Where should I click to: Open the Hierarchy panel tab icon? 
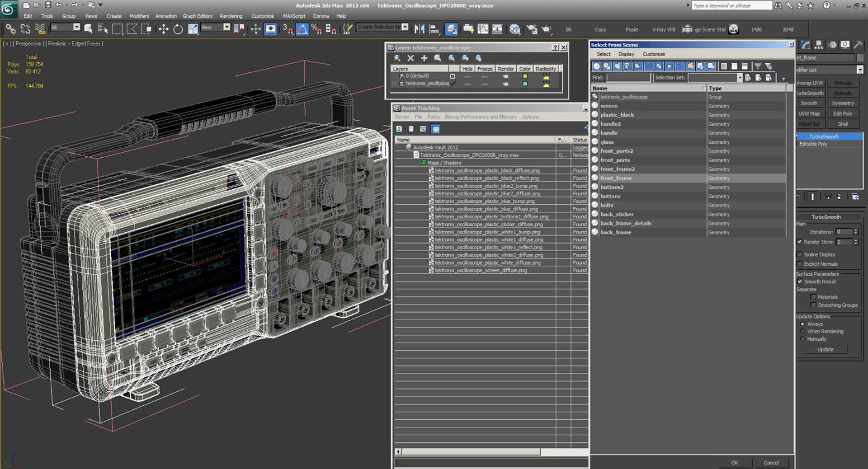click(x=819, y=45)
